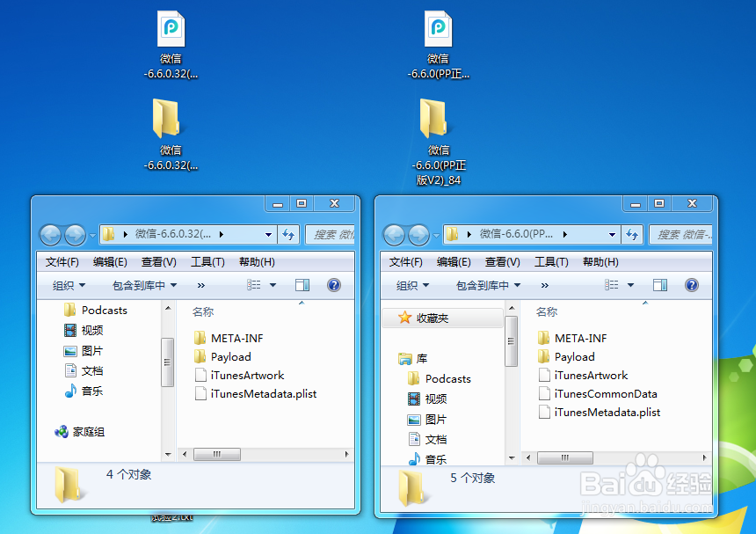Image resolution: width=756 pixels, height=534 pixels.
Task: Select iTunesArtwork file in right window
Action: pyautogui.click(x=583, y=376)
